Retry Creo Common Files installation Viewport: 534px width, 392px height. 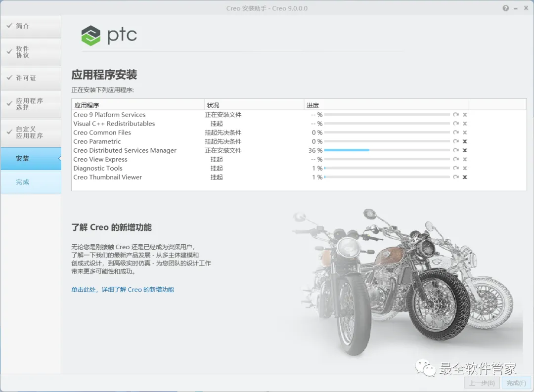point(456,132)
